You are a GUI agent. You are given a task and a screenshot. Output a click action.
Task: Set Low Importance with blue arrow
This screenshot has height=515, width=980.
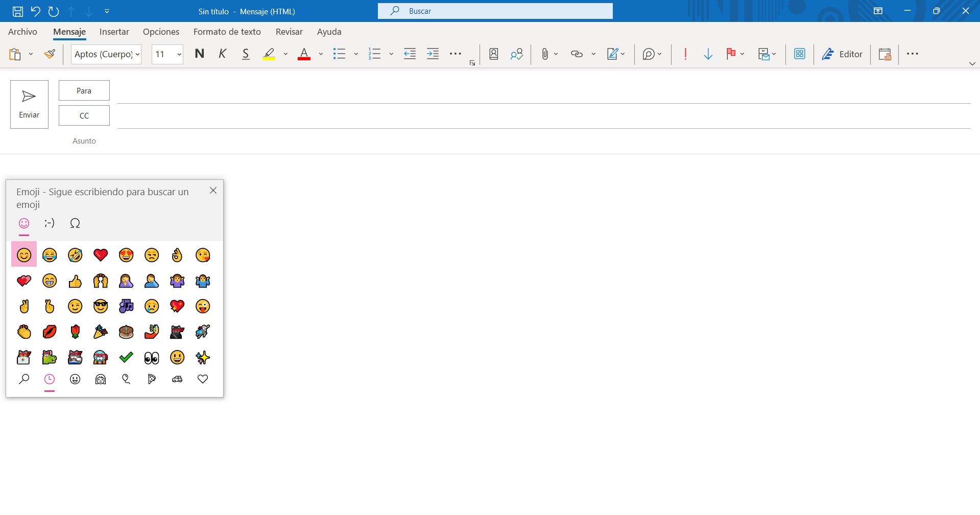pos(708,54)
